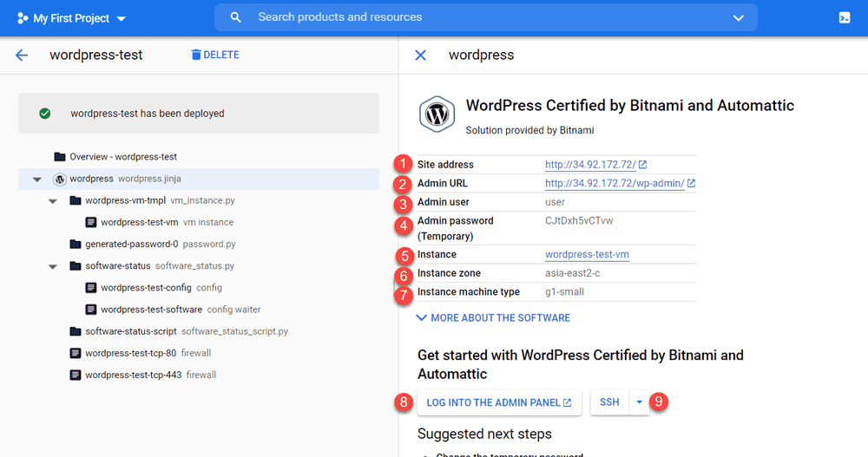This screenshot has height=457, width=868.
Task: Activate Cloud Shell terminal icon
Action: click(845, 17)
